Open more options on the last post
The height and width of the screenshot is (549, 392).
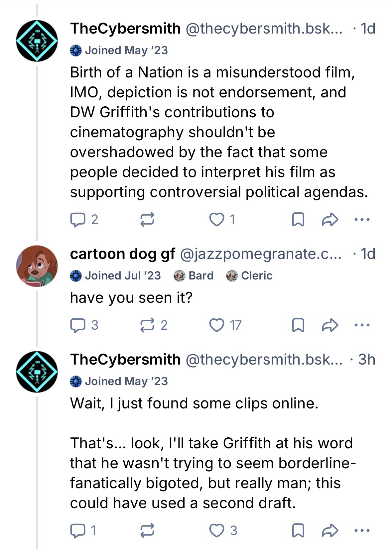[x=362, y=530]
